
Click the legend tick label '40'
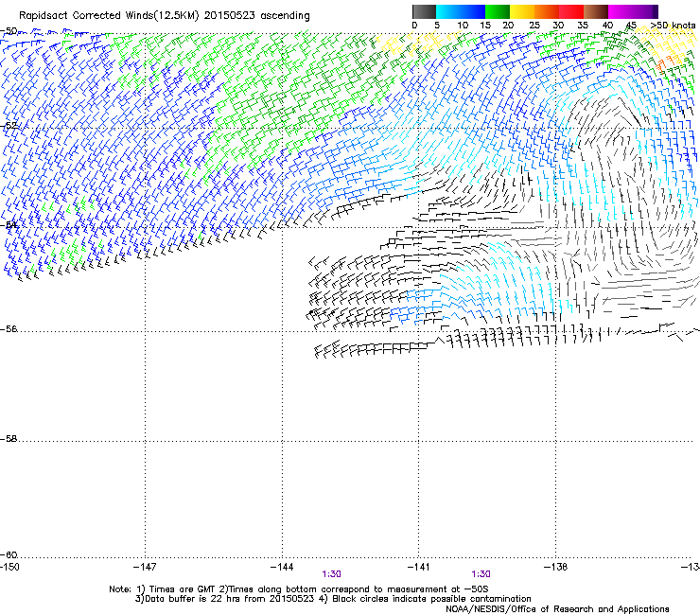pyautogui.click(x=607, y=26)
